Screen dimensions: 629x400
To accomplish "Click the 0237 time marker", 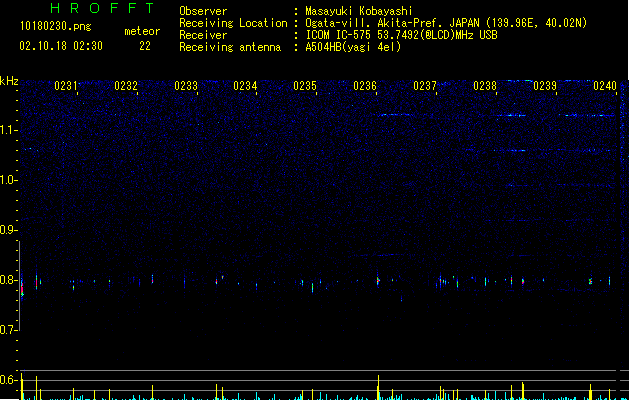I will (425, 86).
